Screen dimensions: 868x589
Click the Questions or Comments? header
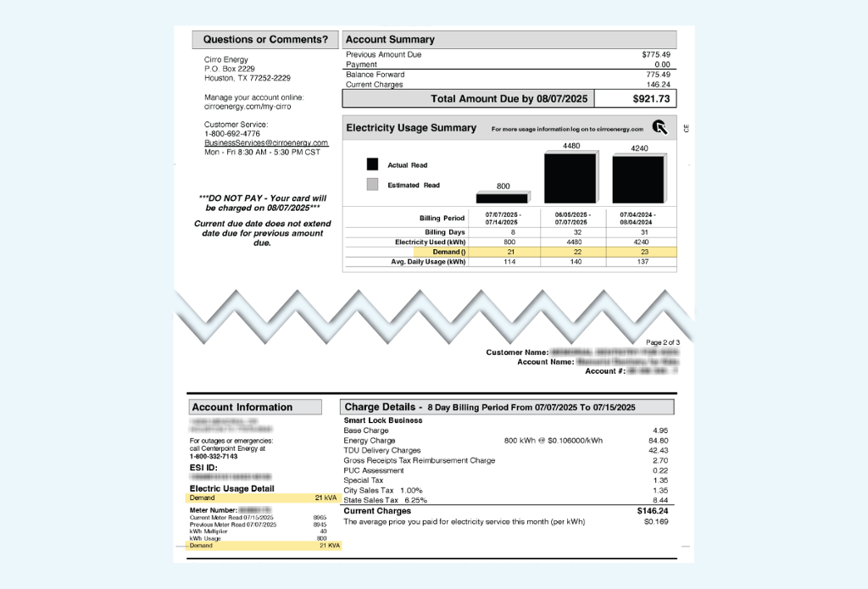[x=265, y=40]
